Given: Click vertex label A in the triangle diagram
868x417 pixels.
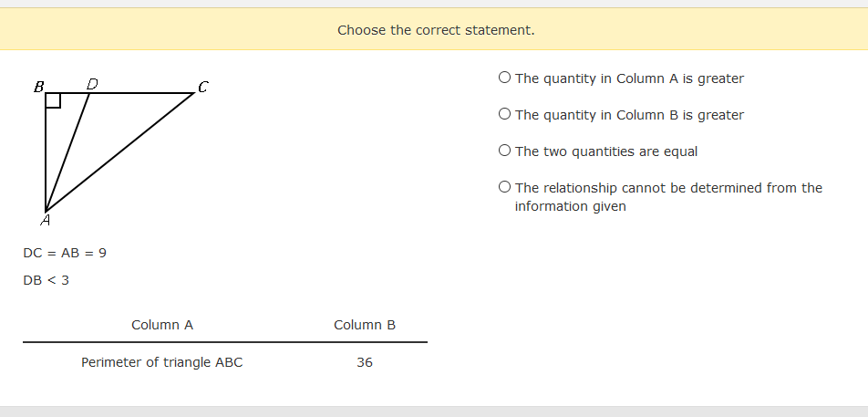Looking at the screenshot, I should tap(46, 221).
